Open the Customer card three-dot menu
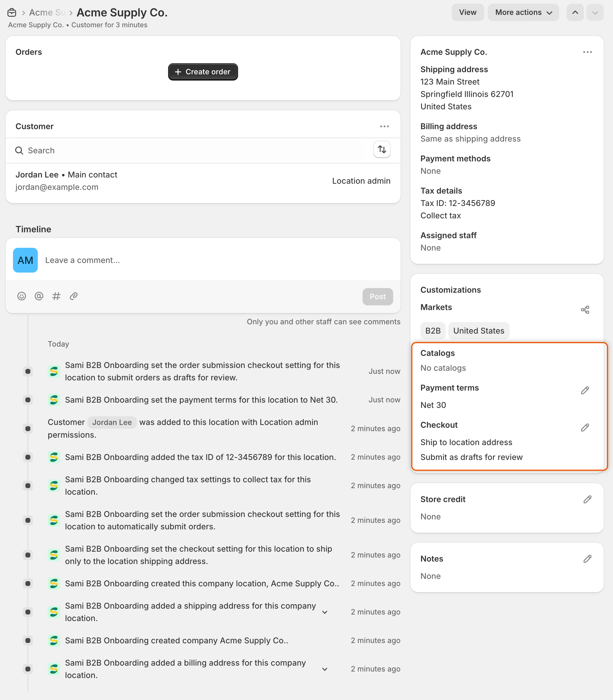 click(384, 126)
